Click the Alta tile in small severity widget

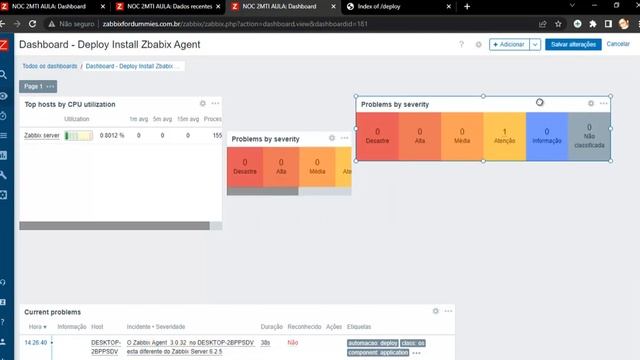(281, 167)
